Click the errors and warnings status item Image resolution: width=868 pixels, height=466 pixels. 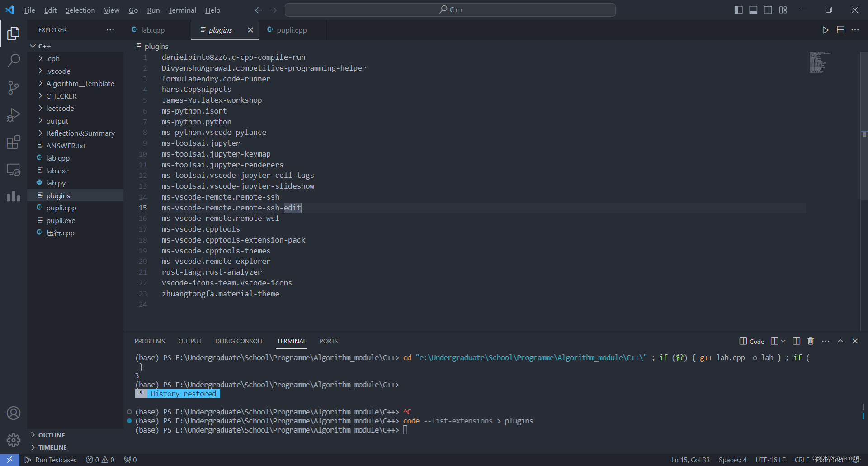point(100,460)
